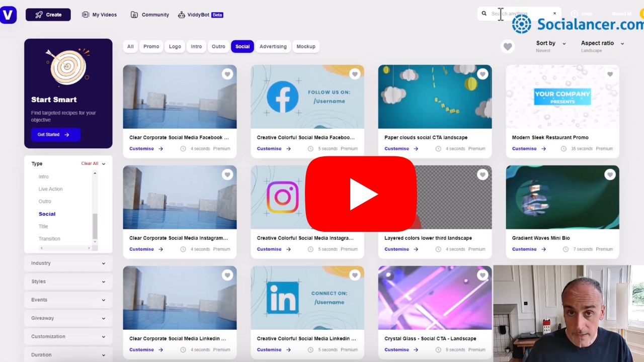
Task: Customise Gradient Waves Mini Bio
Action: point(529,249)
